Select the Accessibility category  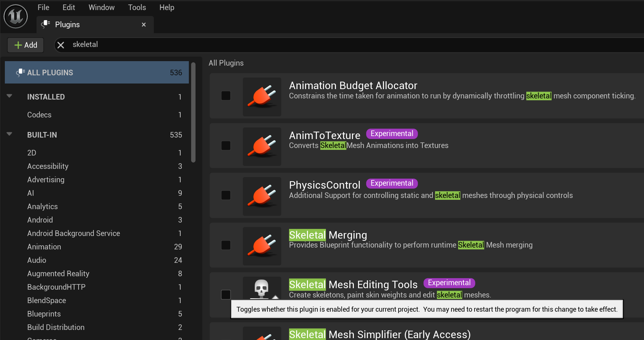97,166
